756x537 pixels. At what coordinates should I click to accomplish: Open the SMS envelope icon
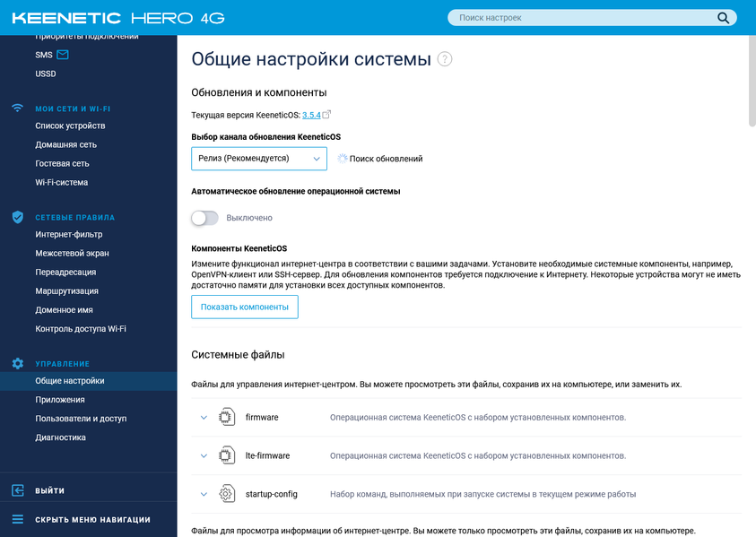click(x=63, y=55)
